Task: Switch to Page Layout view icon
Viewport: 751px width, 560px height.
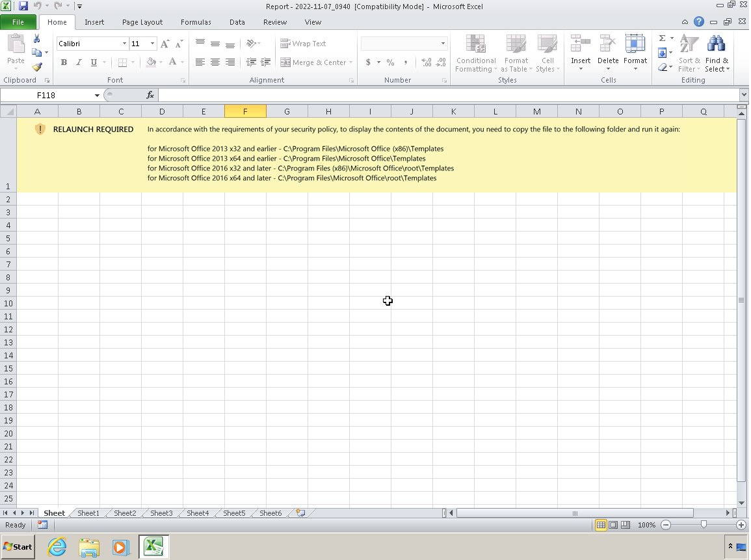Action: coord(613,525)
